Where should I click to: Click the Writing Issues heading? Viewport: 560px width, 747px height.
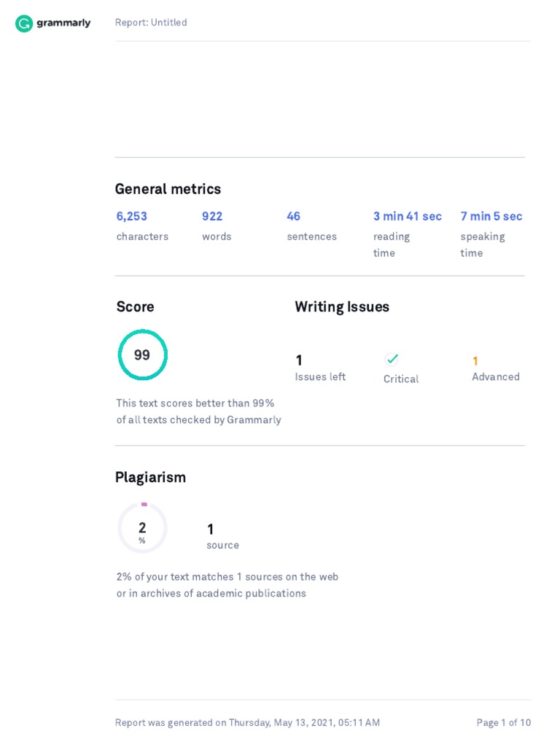tap(342, 307)
